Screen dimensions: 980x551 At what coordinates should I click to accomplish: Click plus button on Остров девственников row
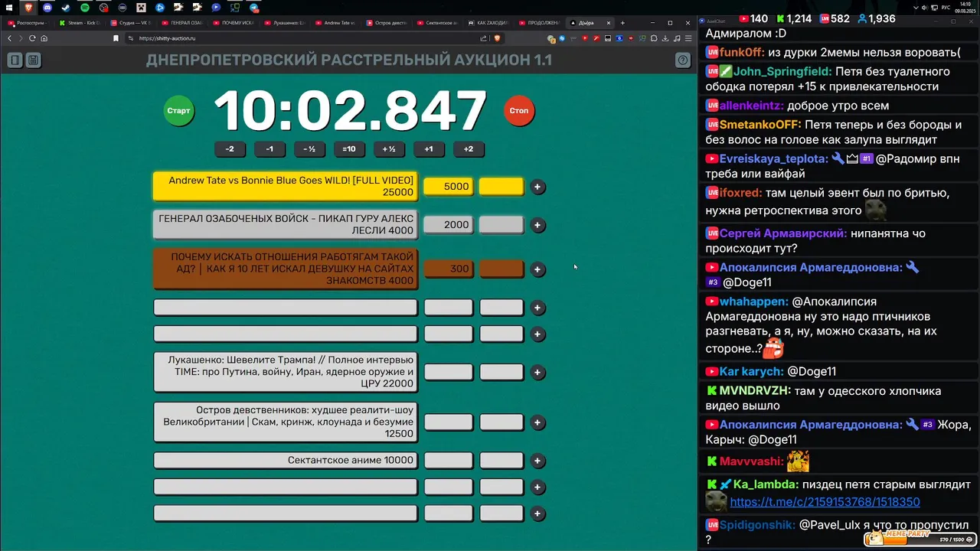click(537, 422)
